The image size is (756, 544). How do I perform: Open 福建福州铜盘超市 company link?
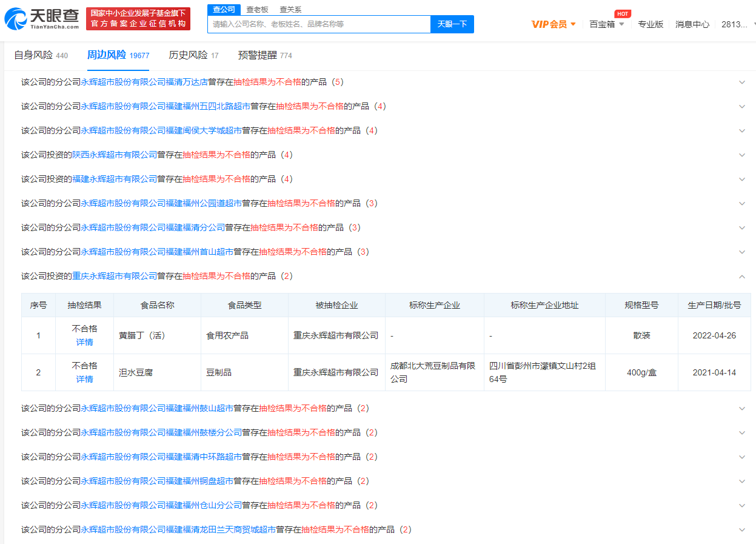pos(157,481)
